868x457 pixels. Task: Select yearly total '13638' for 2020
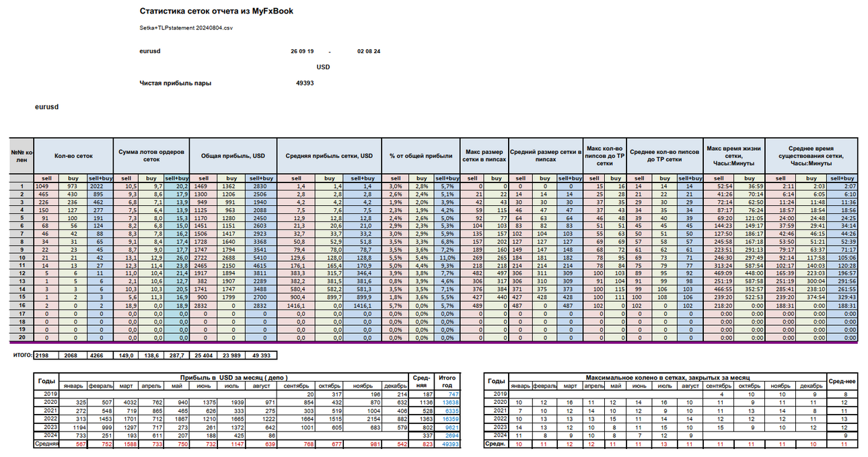coord(447,402)
